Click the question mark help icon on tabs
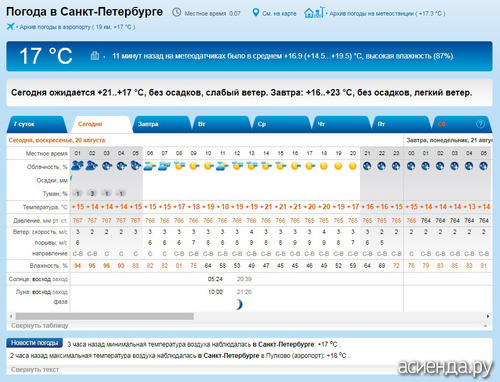This screenshot has width=500, height=382. (480, 124)
